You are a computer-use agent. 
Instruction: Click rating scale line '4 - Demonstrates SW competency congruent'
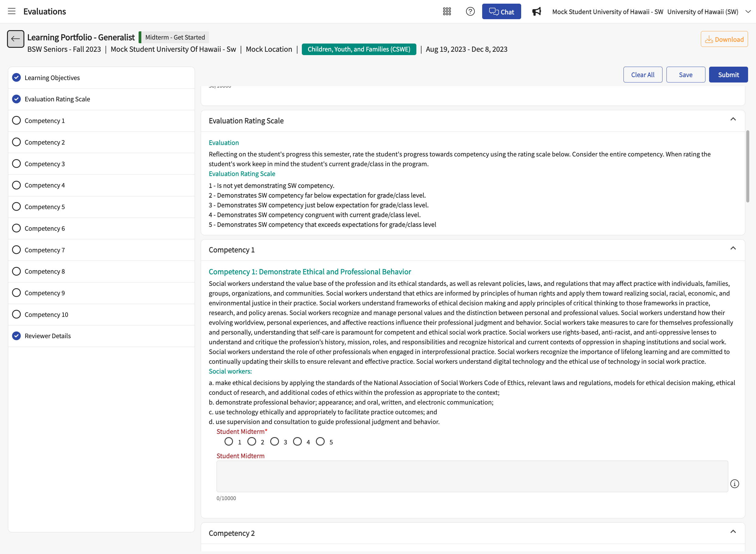click(314, 215)
